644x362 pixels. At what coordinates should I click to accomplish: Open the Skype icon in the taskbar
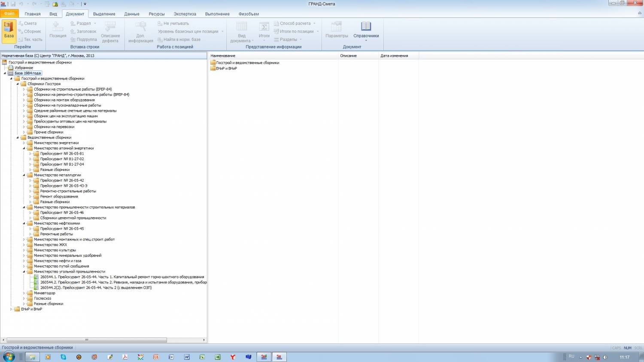[64, 357]
